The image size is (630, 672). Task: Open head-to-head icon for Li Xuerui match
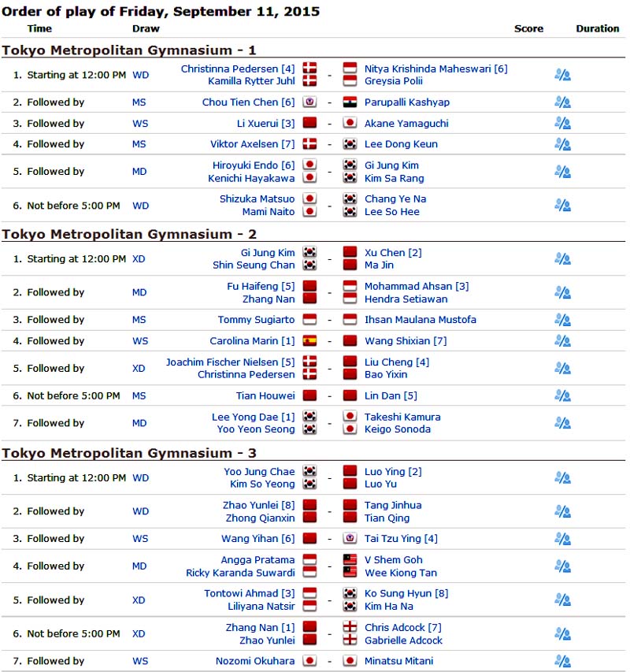562,123
